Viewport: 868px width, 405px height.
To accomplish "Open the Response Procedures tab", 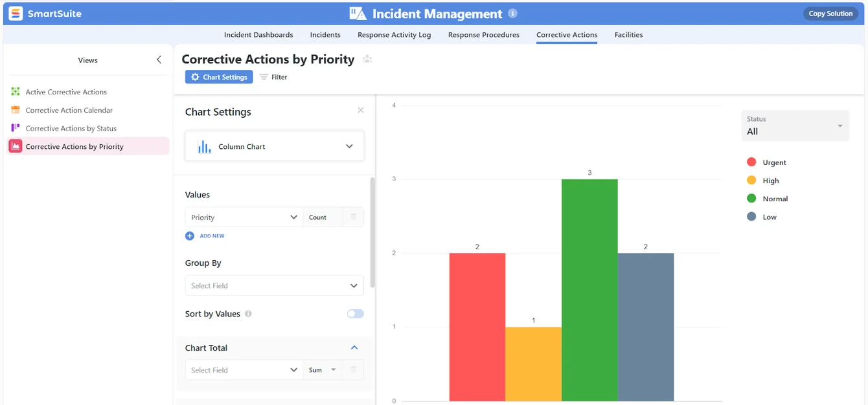I will (x=484, y=35).
